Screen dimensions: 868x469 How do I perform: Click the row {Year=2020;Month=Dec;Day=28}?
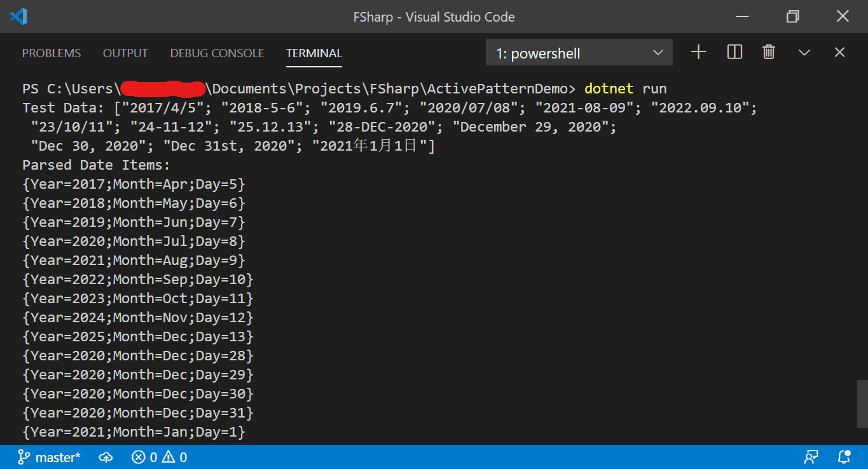click(138, 356)
